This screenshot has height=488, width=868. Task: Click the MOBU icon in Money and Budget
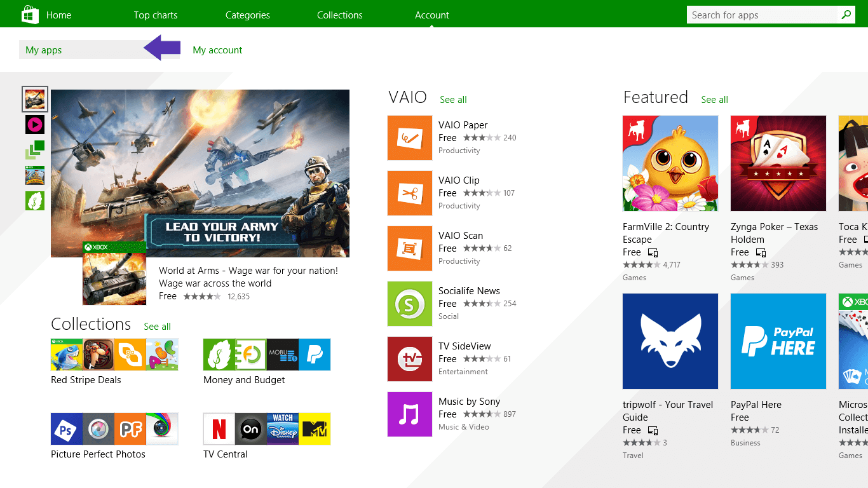point(283,355)
